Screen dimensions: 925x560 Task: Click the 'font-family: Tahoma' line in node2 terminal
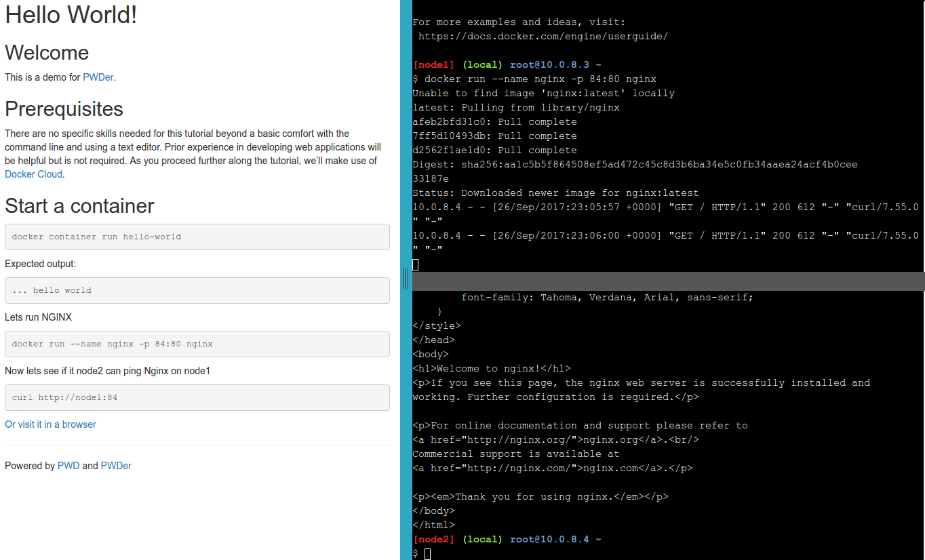click(x=608, y=298)
